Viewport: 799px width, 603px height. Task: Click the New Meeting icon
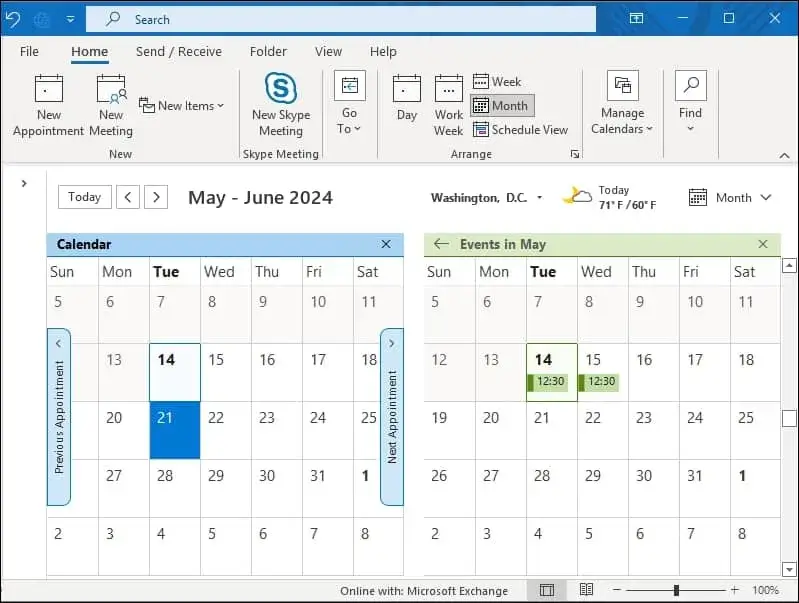click(111, 105)
